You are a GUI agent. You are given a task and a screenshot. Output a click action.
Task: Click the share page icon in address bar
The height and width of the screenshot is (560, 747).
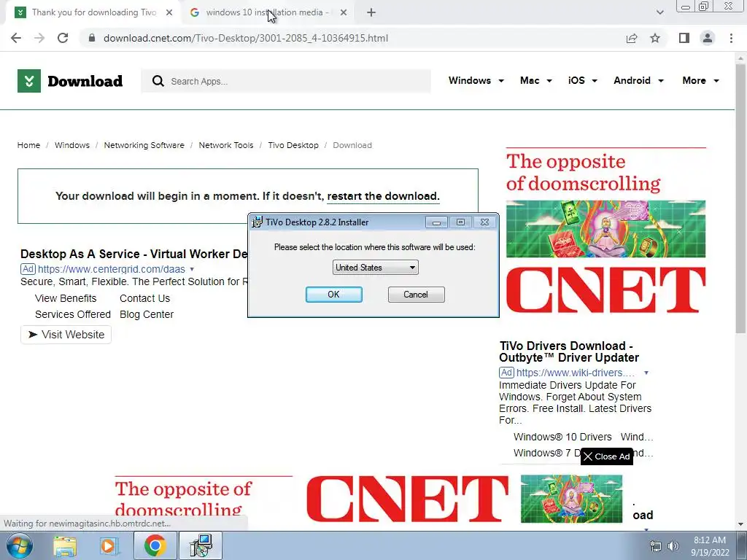[x=632, y=38]
